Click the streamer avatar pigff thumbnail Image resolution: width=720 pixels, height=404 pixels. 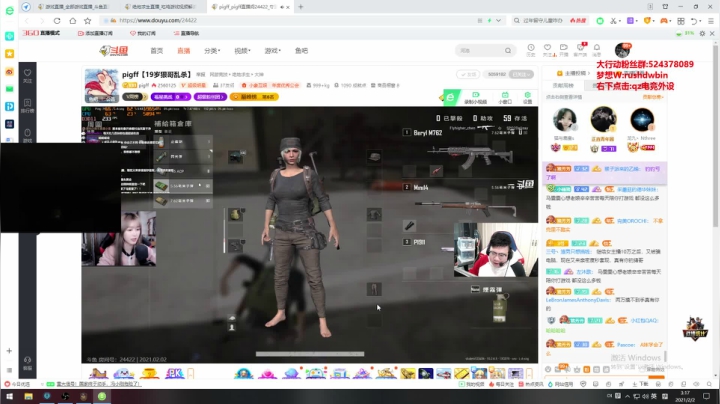coord(101,86)
